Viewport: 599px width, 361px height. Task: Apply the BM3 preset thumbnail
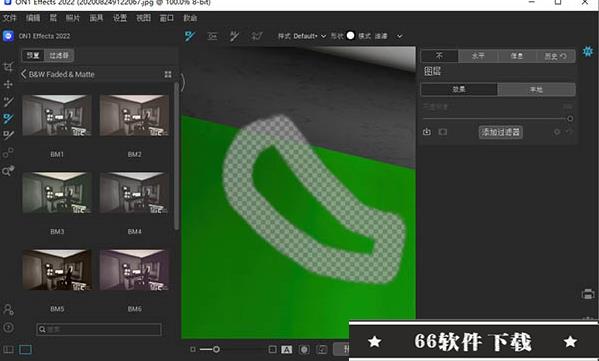(57, 193)
